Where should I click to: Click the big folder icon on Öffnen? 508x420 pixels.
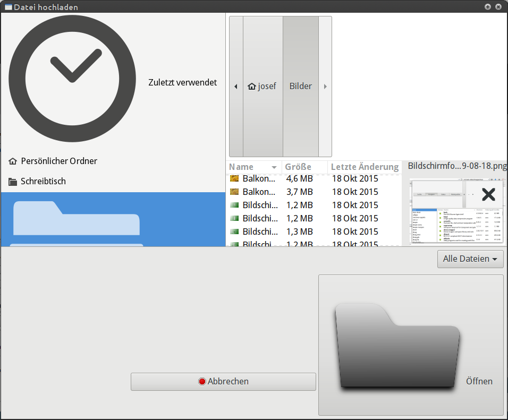396,345
